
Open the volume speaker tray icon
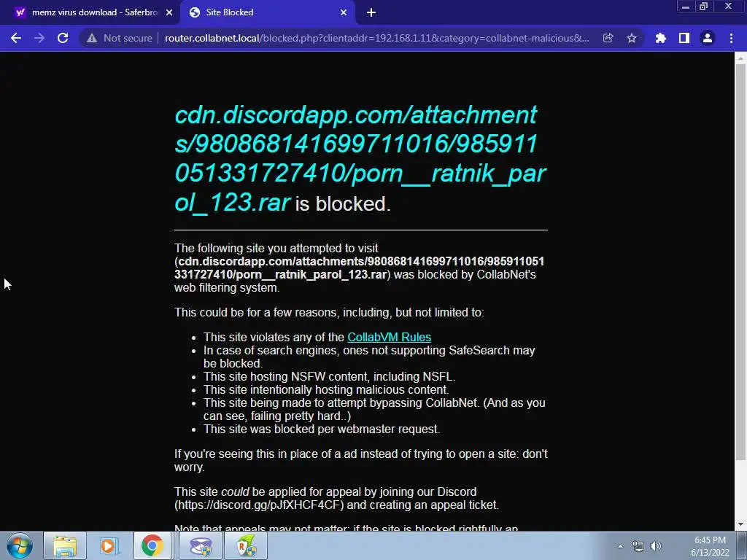pos(656,546)
